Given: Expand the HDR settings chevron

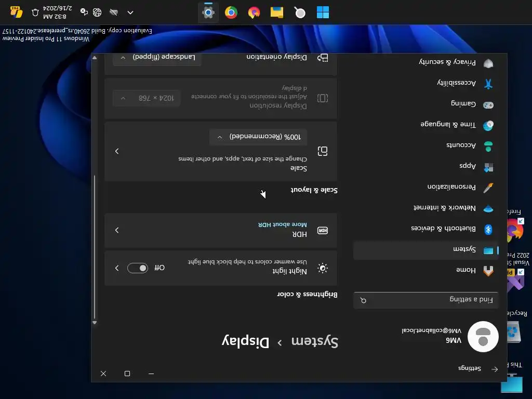Looking at the screenshot, I should 117,230.
